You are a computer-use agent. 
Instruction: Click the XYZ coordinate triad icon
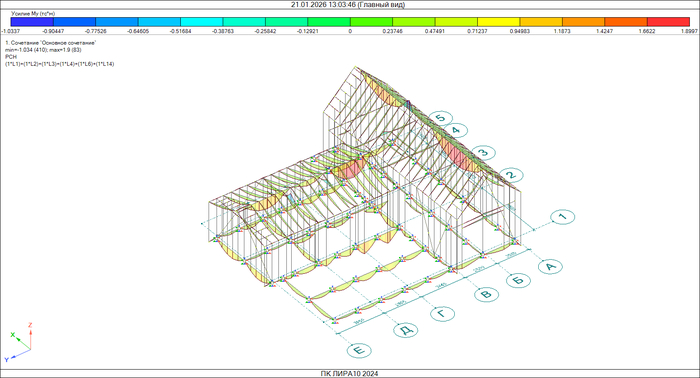pyautogui.click(x=19, y=343)
